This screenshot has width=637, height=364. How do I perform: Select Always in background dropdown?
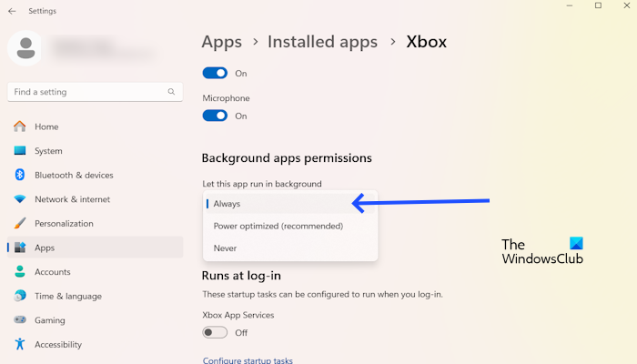point(290,204)
